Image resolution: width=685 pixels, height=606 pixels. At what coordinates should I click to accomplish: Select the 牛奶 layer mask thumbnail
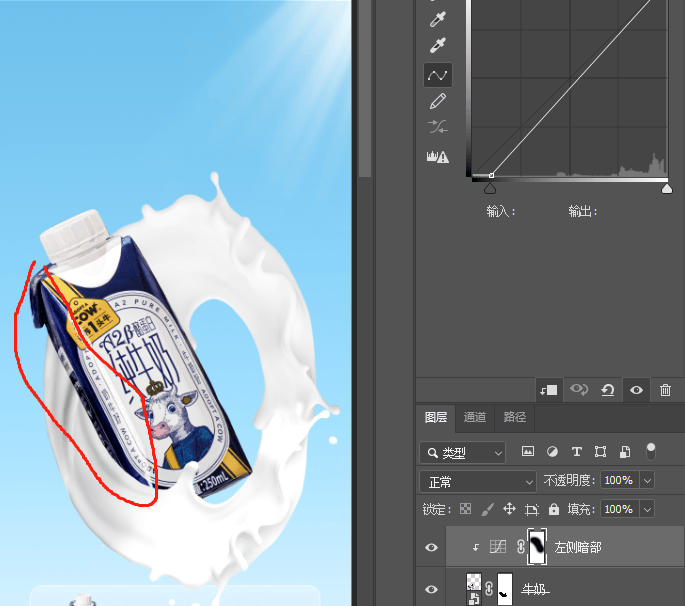click(505, 589)
